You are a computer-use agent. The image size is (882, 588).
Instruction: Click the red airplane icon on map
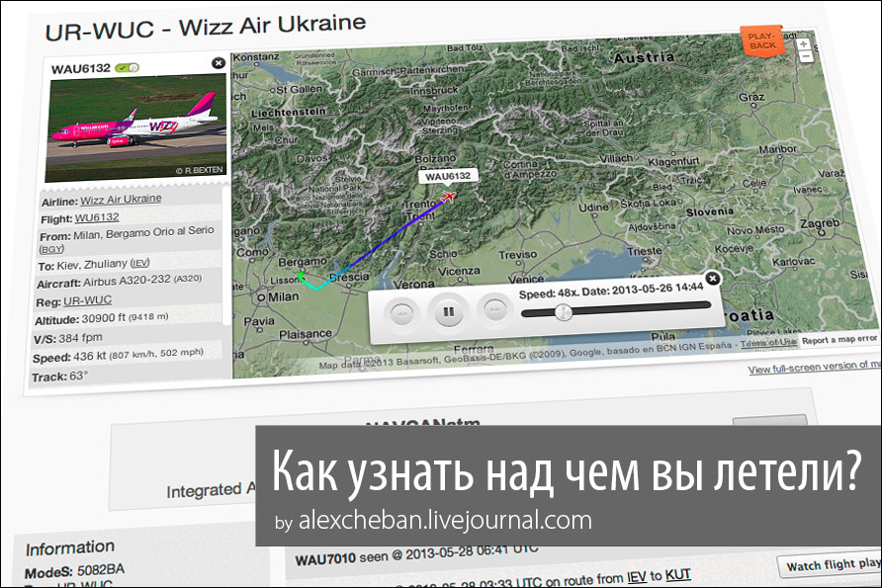pyautogui.click(x=448, y=197)
